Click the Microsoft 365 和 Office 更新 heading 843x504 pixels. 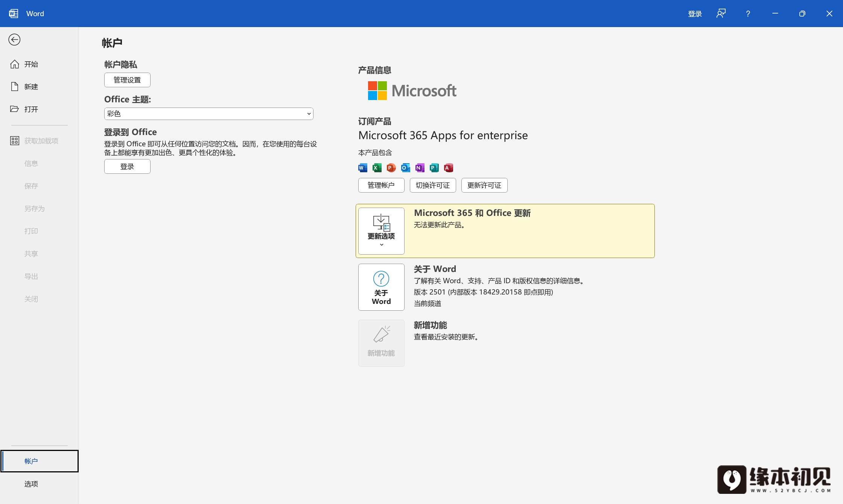pyautogui.click(x=472, y=213)
